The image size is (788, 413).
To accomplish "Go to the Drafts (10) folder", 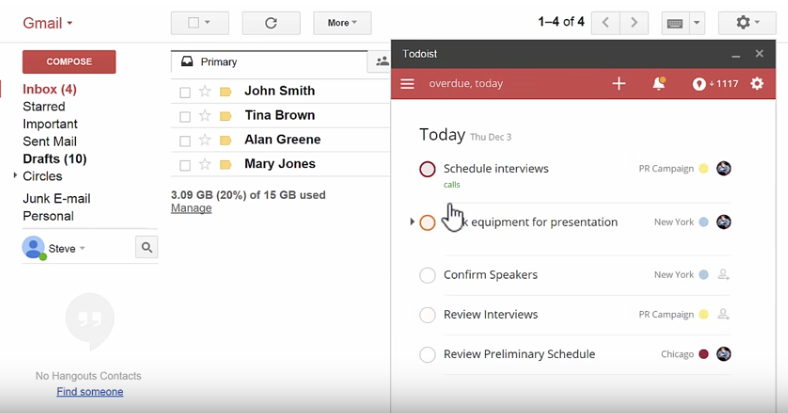I will tap(54, 159).
